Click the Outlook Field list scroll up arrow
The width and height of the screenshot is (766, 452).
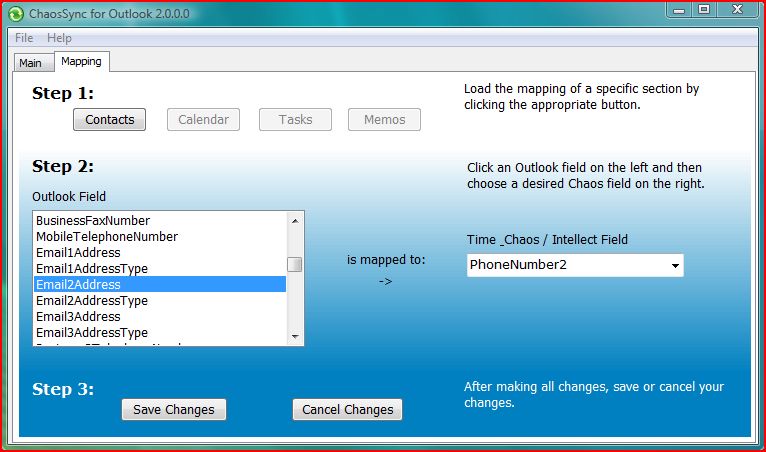pos(295,221)
